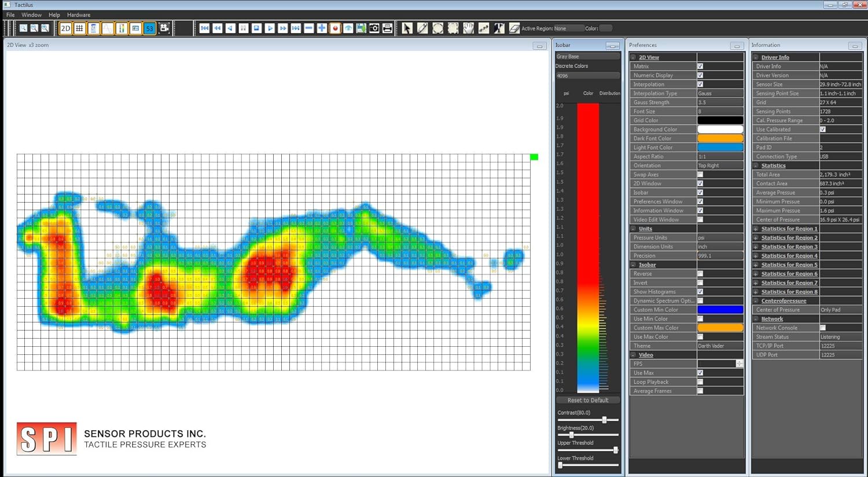
Task: Click the play forward button
Action: pos(270,28)
